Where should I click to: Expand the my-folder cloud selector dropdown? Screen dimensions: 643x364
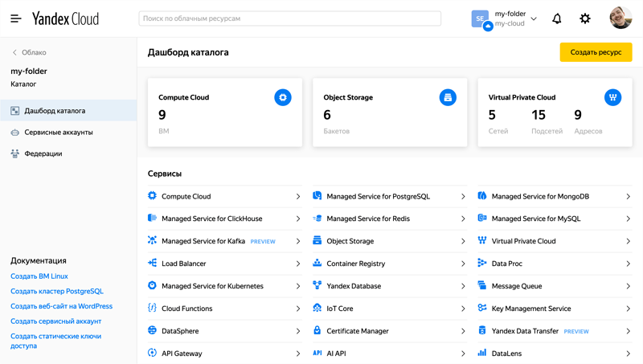pyautogui.click(x=534, y=18)
